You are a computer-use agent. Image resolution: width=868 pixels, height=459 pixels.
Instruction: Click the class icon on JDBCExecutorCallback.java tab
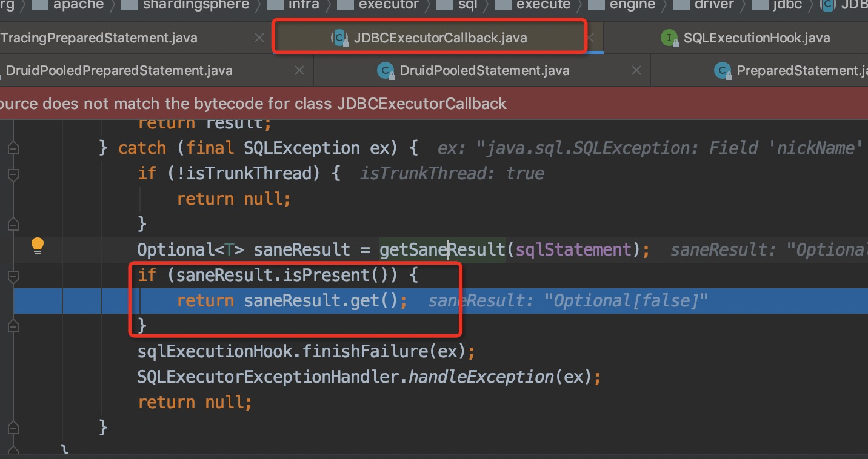click(x=339, y=38)
